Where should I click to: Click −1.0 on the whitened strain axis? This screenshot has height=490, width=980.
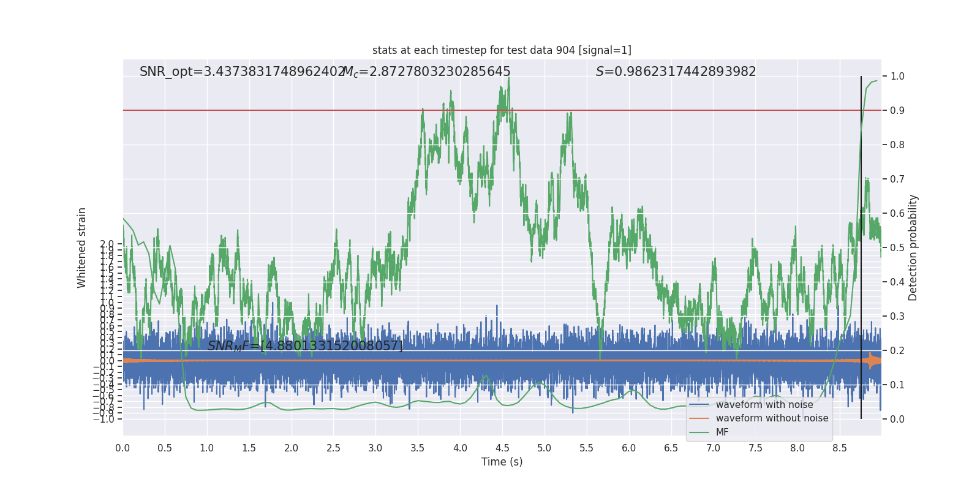104,420
